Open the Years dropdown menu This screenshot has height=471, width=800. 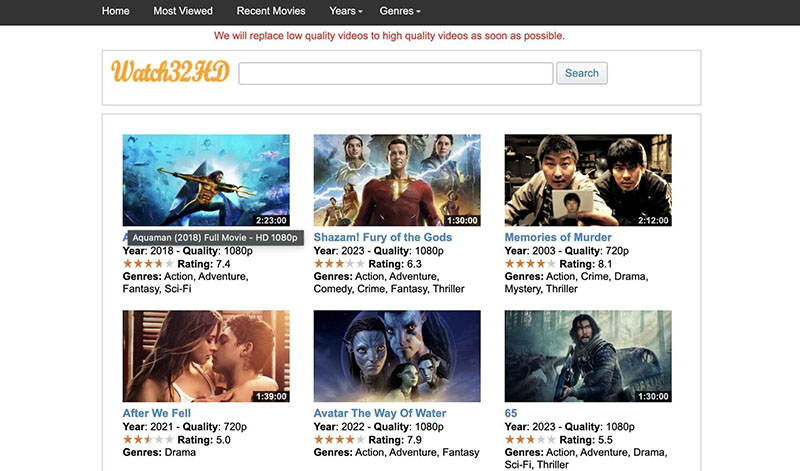[x=345, y=11]
